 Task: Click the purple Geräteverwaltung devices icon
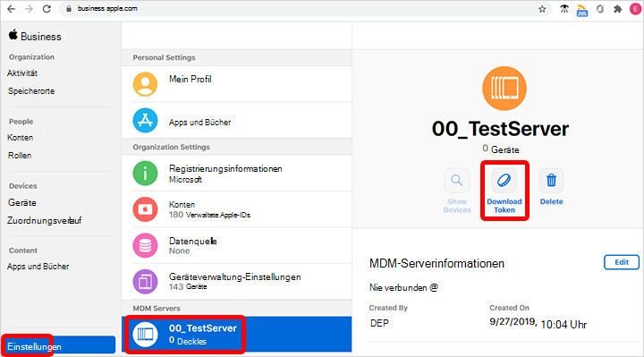pyautogui.click(x=145, y=282)
